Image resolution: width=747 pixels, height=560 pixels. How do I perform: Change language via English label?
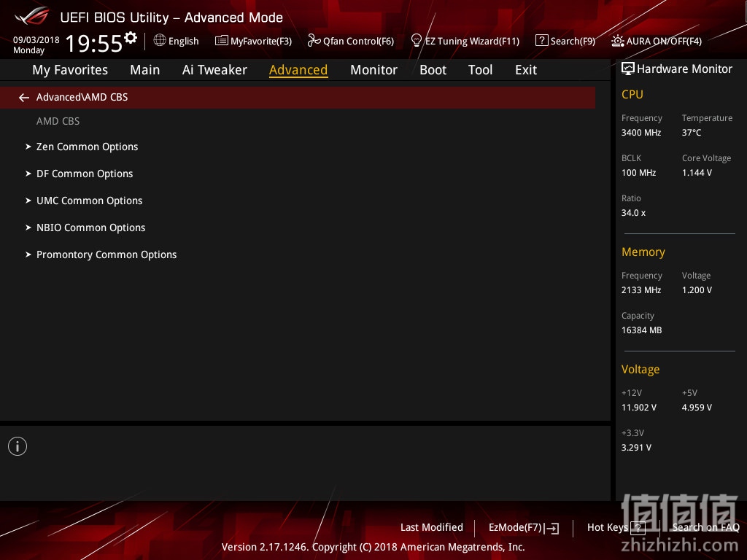[183, 41]
